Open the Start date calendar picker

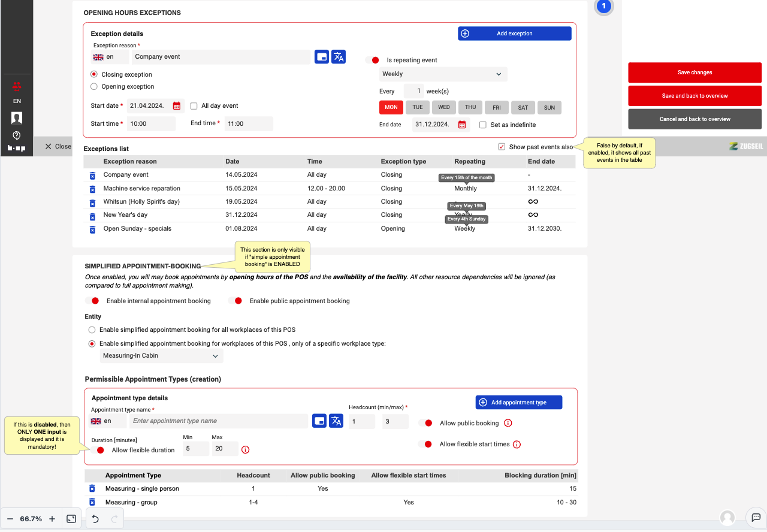coord(177,106)
